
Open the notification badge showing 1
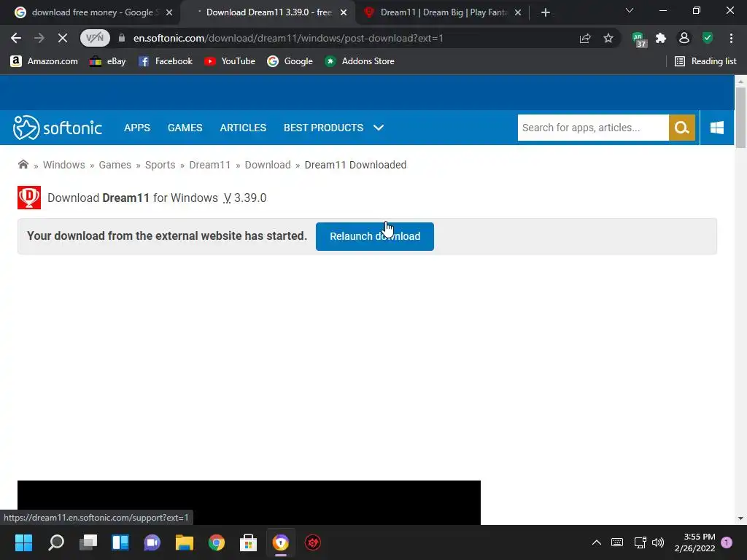(727, 542)
